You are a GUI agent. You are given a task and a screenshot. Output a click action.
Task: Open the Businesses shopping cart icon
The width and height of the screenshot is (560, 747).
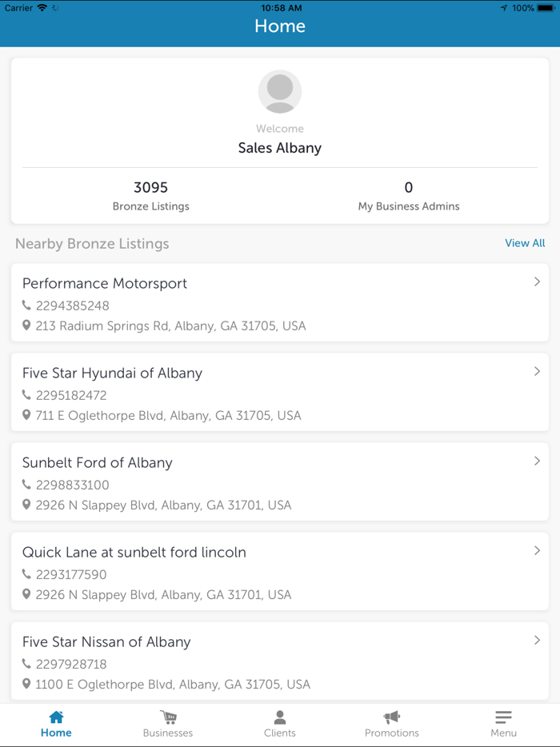[168, 717]
